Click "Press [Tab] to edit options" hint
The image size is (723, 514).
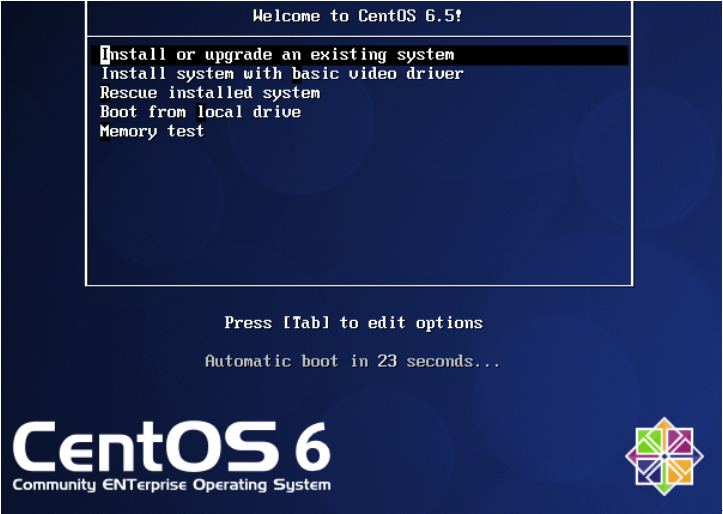coord(354,323)
